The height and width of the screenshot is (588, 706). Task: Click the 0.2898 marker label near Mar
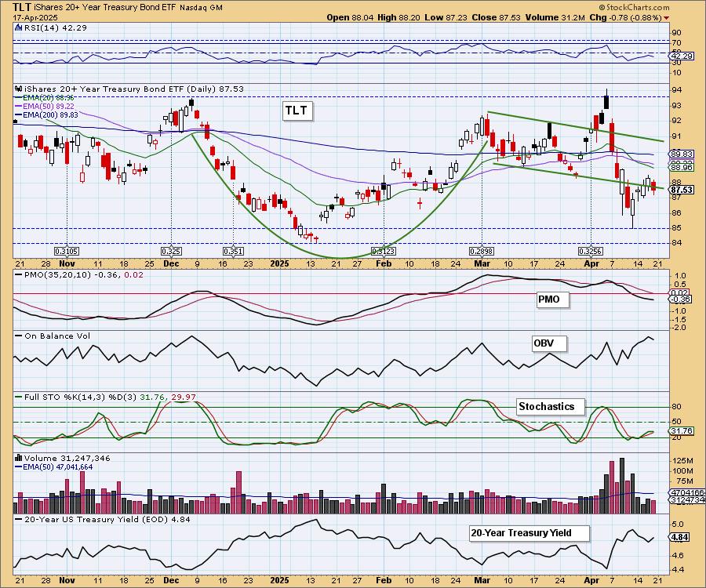click(x=482, y=251)
